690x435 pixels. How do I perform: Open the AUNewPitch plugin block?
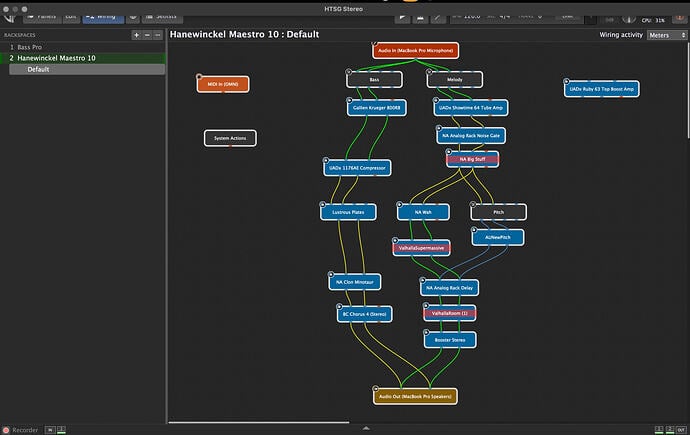coord(498,237)
